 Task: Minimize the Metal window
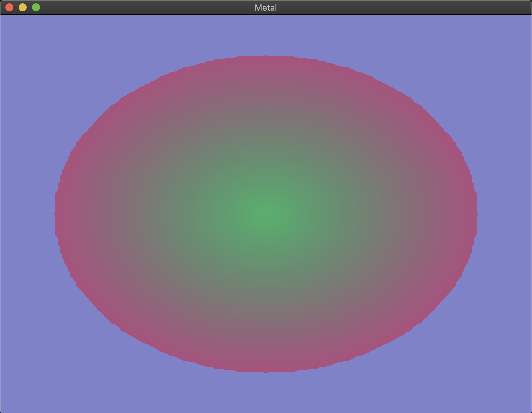click(22, 7)
